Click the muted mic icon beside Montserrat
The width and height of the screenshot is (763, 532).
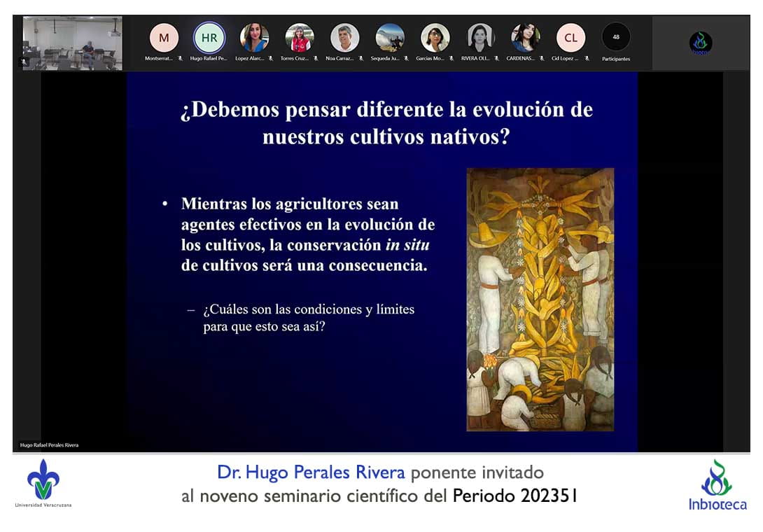181,59
